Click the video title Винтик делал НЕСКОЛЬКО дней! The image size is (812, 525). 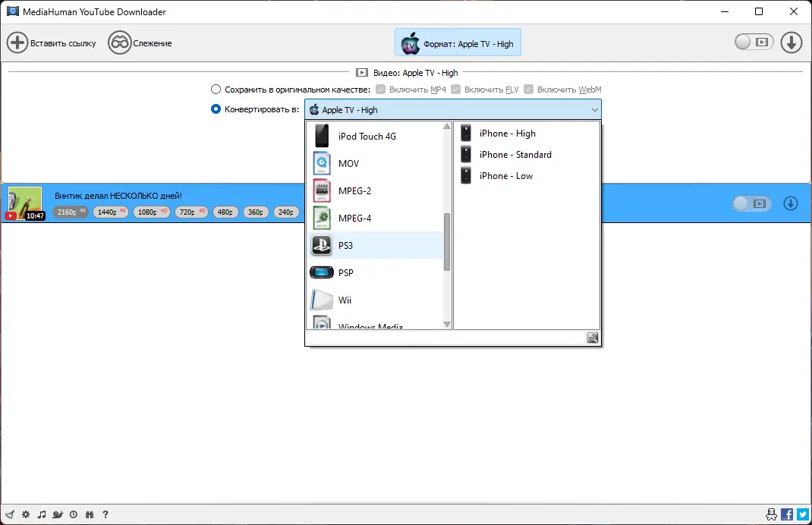pyautogui.click(x=118, y=196)
